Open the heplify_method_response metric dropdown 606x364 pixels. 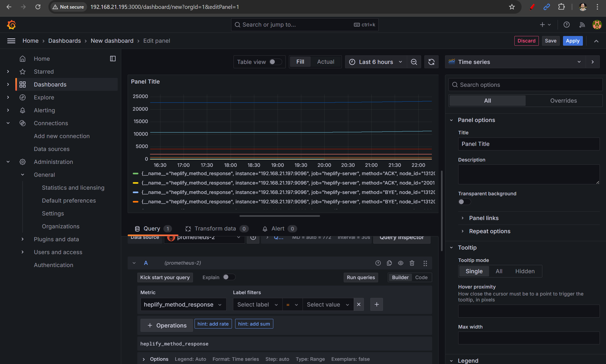click(x=183, y=304)
